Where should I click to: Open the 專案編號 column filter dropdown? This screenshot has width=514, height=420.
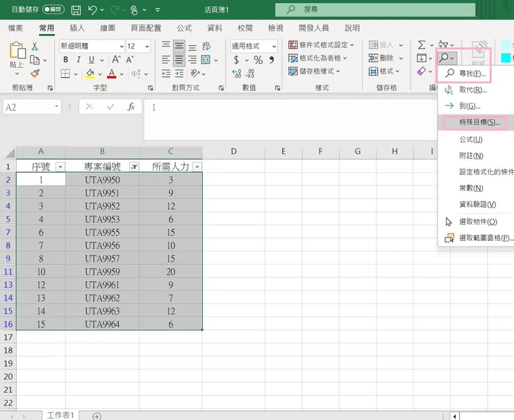tap(134, 167)
